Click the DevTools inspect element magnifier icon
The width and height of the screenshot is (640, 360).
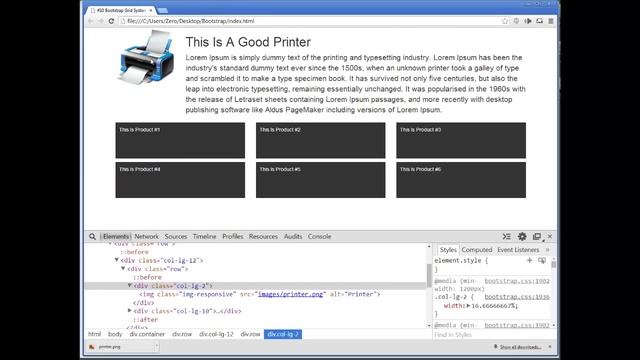click(92, 236)
